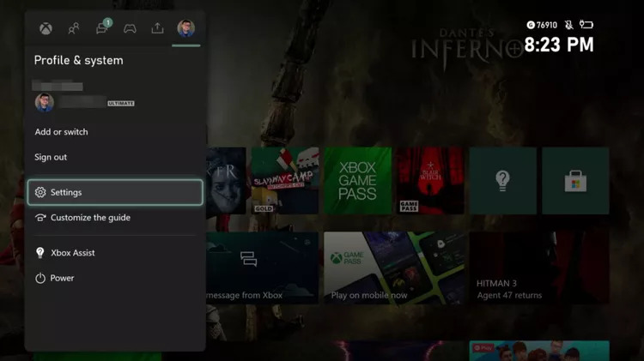Open the Game activity controller tab
The image size is (644, 361).
click(x=130, y=28)
